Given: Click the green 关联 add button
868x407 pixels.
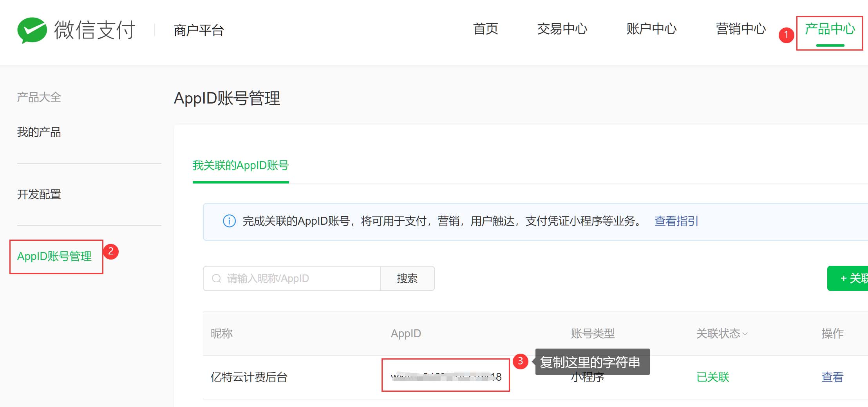Looking at the screenshot, I should tap(848, 278).
